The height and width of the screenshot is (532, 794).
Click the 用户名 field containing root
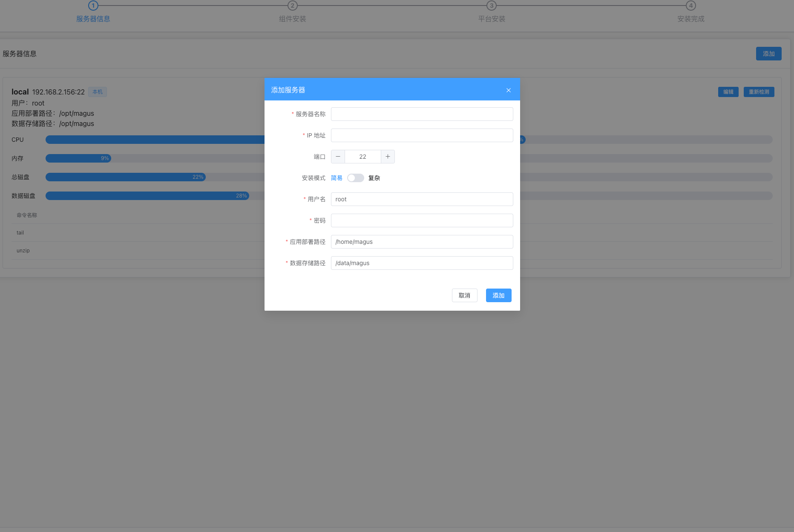(x=422, y=199)
